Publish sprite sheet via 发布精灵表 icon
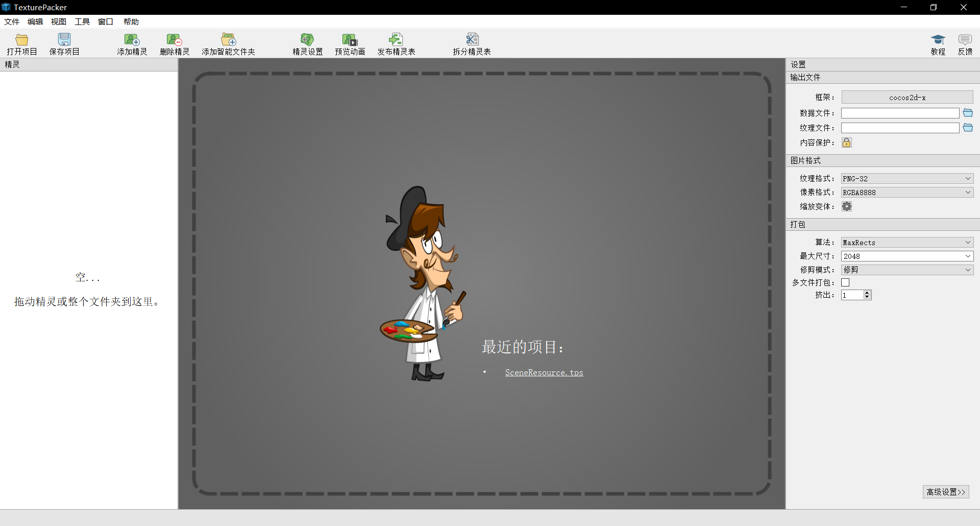 click(397, 43)
